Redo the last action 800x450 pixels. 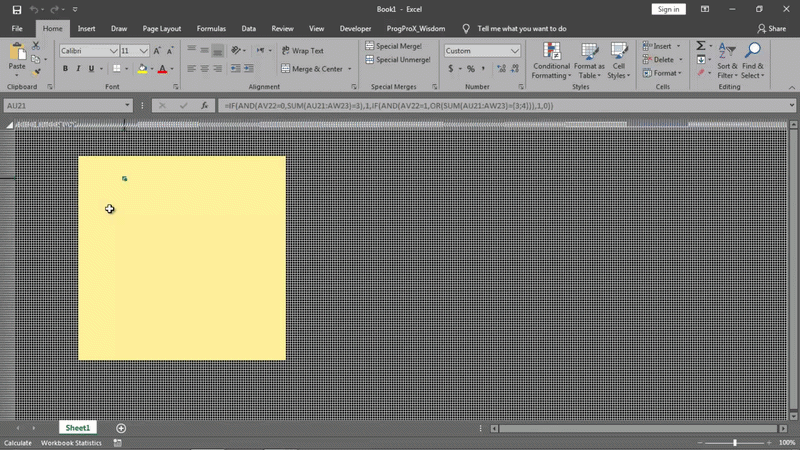point(54,9)
